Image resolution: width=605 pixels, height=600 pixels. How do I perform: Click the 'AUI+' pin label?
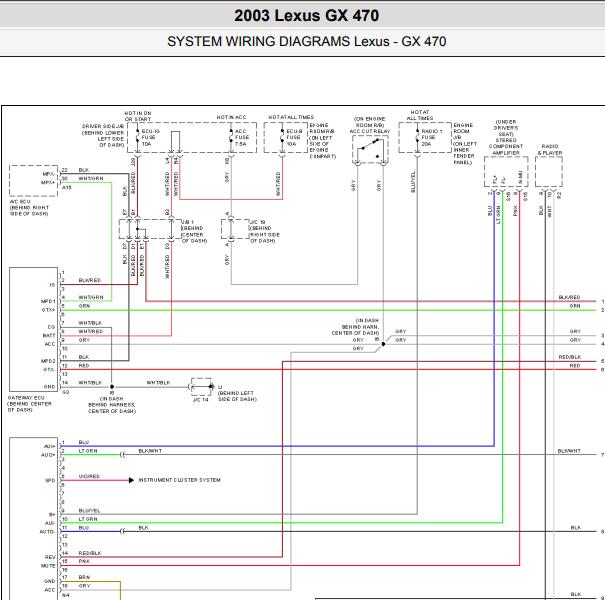tap(50, 446)
